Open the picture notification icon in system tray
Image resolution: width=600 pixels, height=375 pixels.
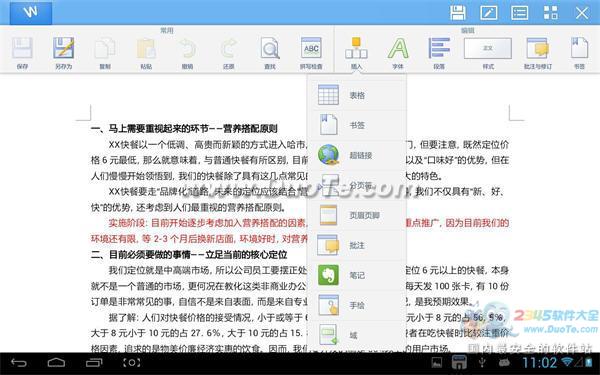(x=437, y=362)
